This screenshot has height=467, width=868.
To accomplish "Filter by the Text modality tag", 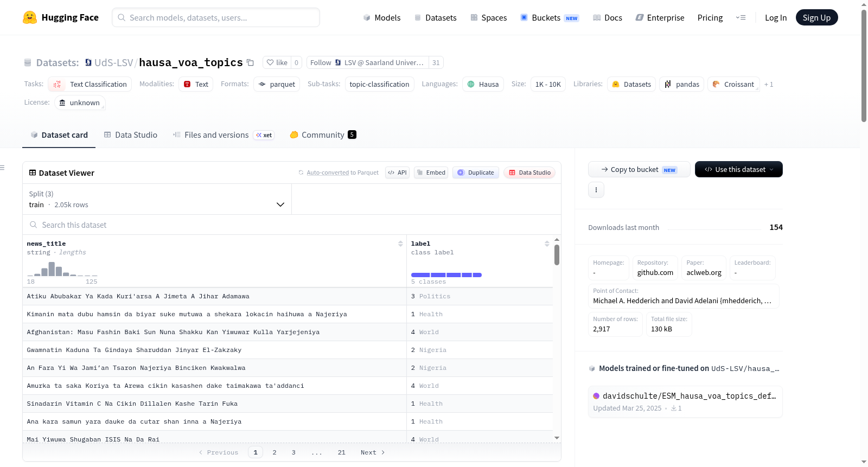I will [196, 84].
